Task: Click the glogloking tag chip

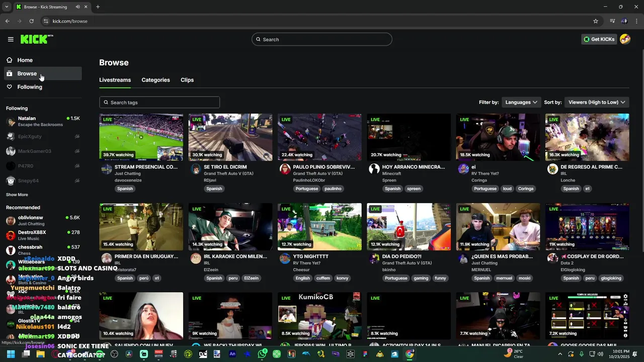Action: coord(611,278)
